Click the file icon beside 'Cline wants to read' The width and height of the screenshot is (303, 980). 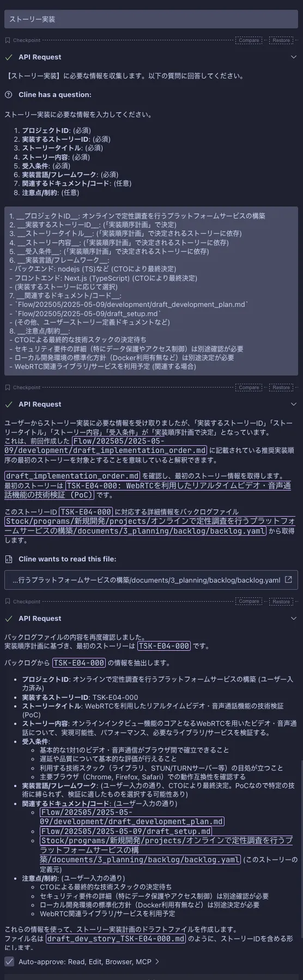[8, 559]
